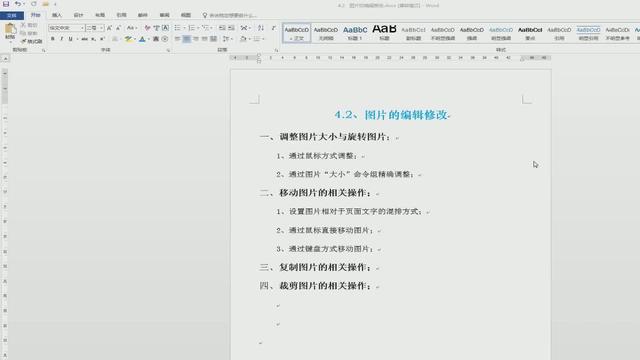Screen dimensions: 640x360
Task: Click the Enclosed Character circle icon
Action: pyautogui.click(x=165, y=39)
